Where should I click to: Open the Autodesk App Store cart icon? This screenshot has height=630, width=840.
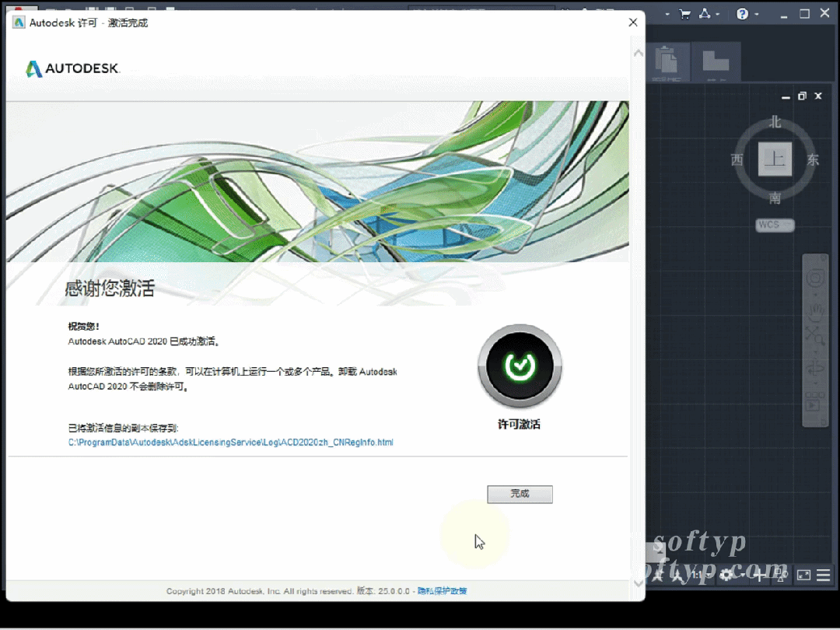coord(684,15)
